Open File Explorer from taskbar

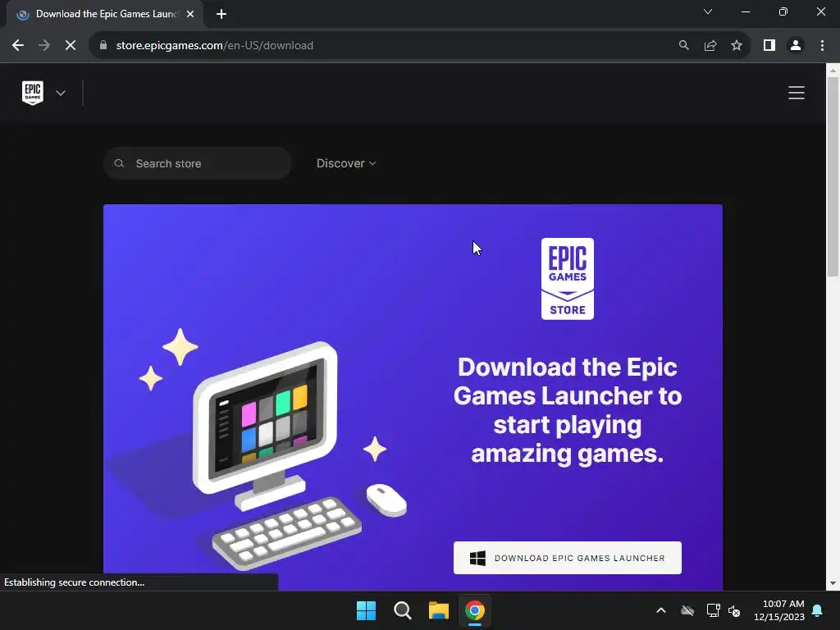tap(439, 610)
